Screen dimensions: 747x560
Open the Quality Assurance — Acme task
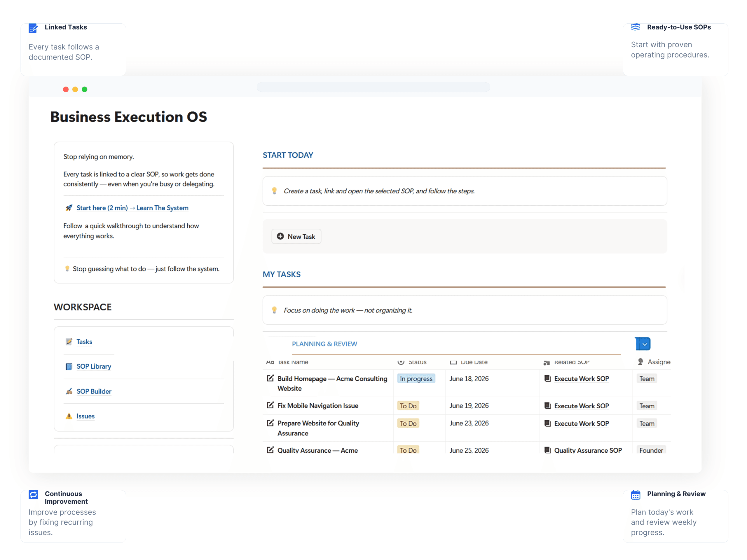317,450
